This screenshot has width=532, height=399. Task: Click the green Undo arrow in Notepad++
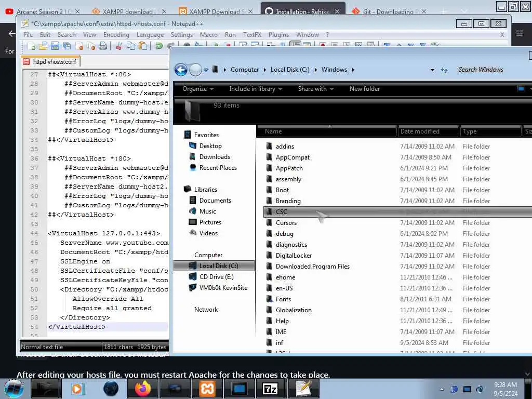[159, 46]
